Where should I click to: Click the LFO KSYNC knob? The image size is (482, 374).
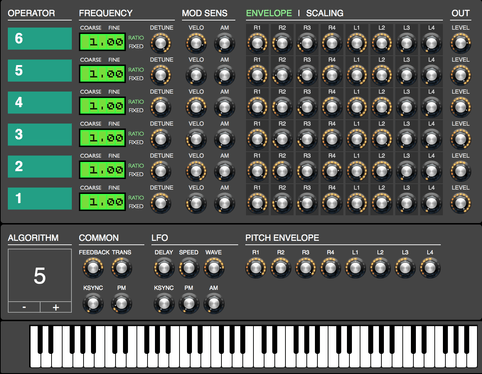pyautogui.click(x=164, y=304)
